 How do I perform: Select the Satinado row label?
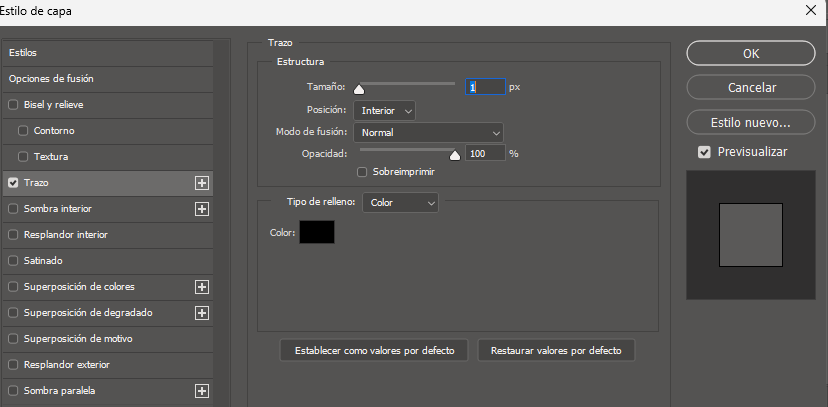click(43, 261)
